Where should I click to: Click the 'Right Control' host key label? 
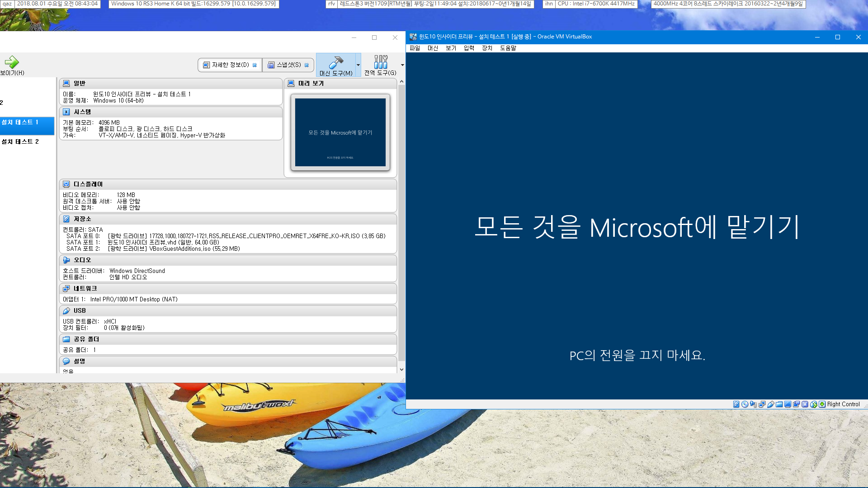coord(844,404)
